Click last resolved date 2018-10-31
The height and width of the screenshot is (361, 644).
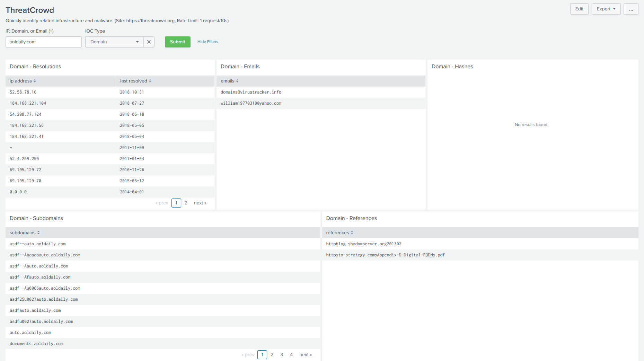pyautogui.click(x=132, y=92)
